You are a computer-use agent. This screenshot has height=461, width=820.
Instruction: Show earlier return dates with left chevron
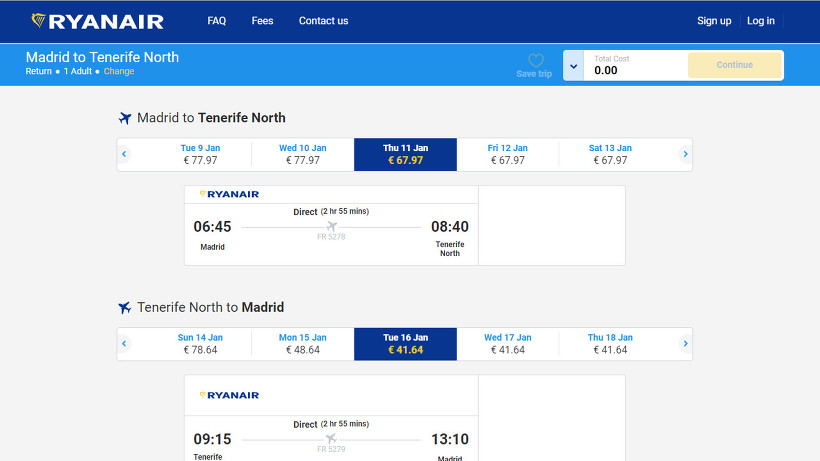124,343
